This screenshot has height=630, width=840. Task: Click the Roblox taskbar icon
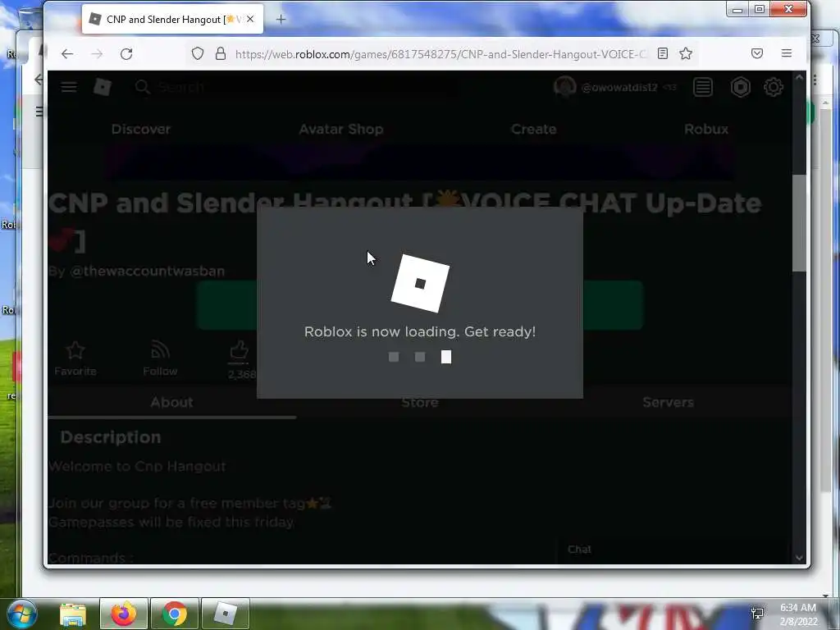coord(226,614)
